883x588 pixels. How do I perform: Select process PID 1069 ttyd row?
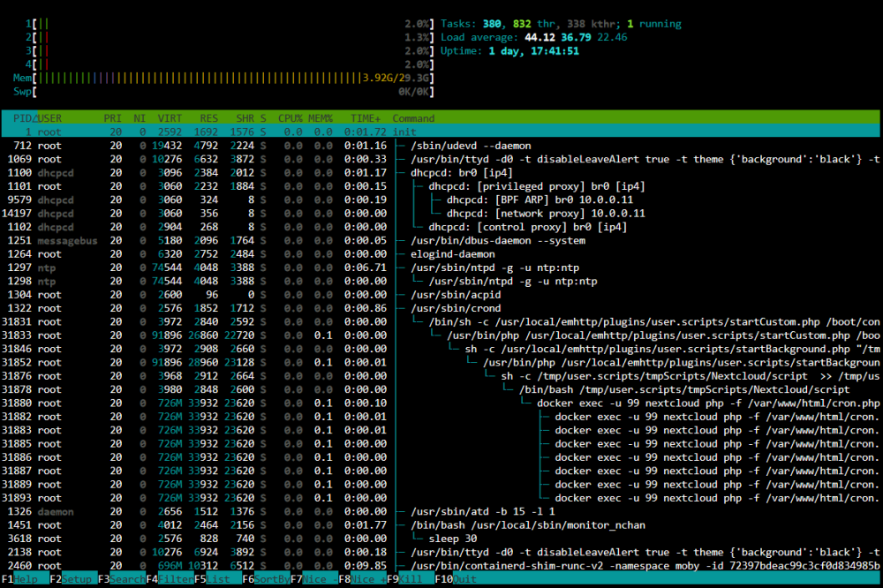point(441,159)
